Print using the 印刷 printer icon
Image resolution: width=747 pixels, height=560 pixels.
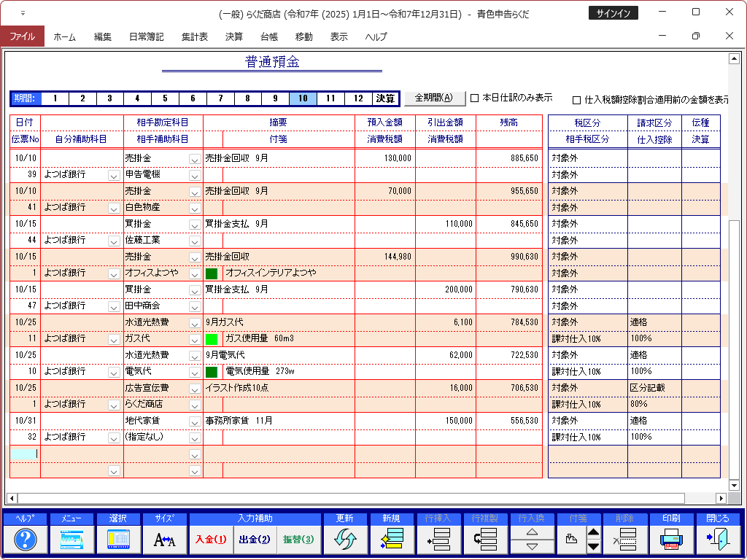pos(671,540)
